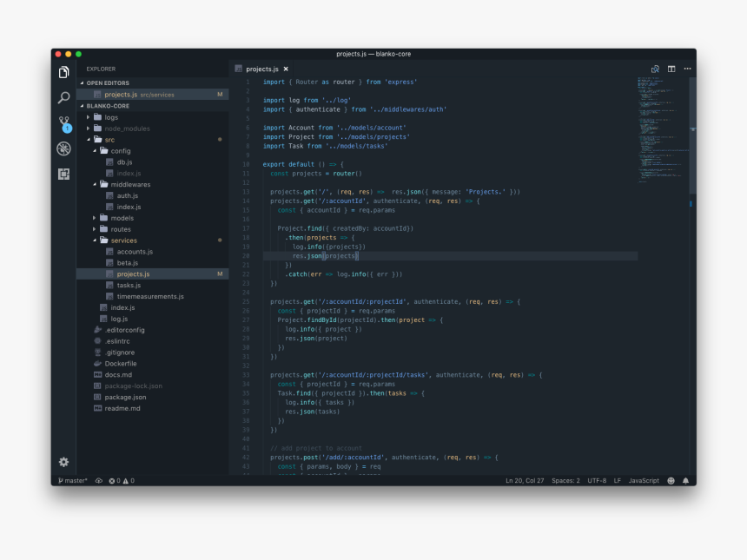Open db.js in config folder

tap(153, 161)
